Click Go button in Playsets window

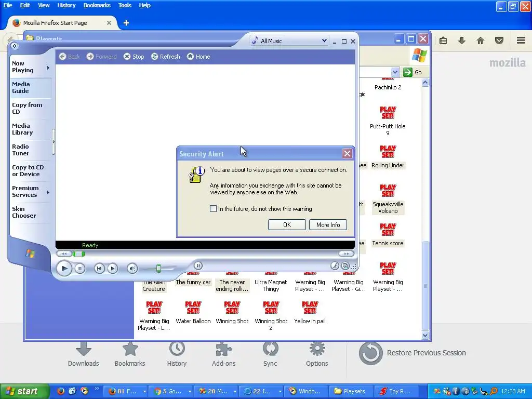pyautogui.click(x=413, y=72)
